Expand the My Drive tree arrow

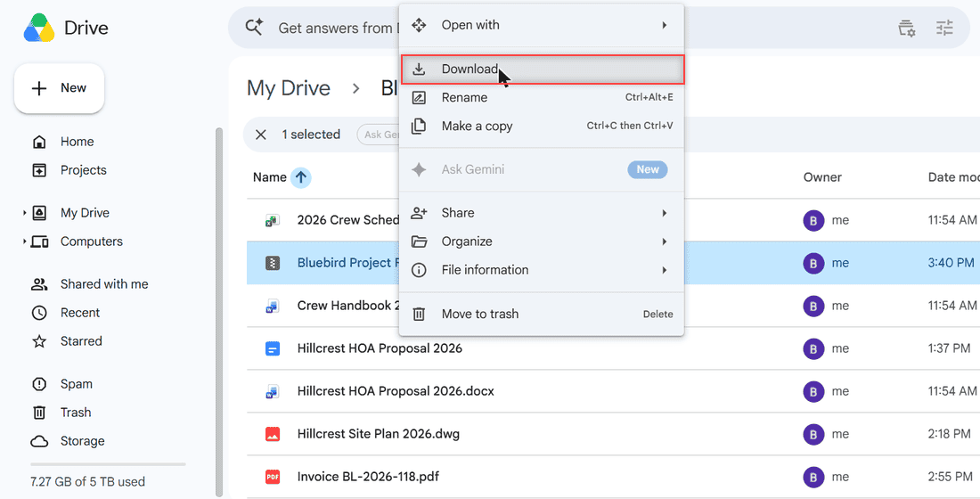click(x=24, y=213)
